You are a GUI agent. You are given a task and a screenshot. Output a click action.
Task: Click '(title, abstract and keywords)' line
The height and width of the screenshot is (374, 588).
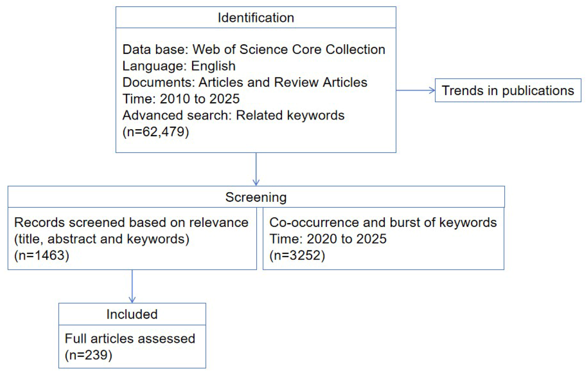click(102, 239)
